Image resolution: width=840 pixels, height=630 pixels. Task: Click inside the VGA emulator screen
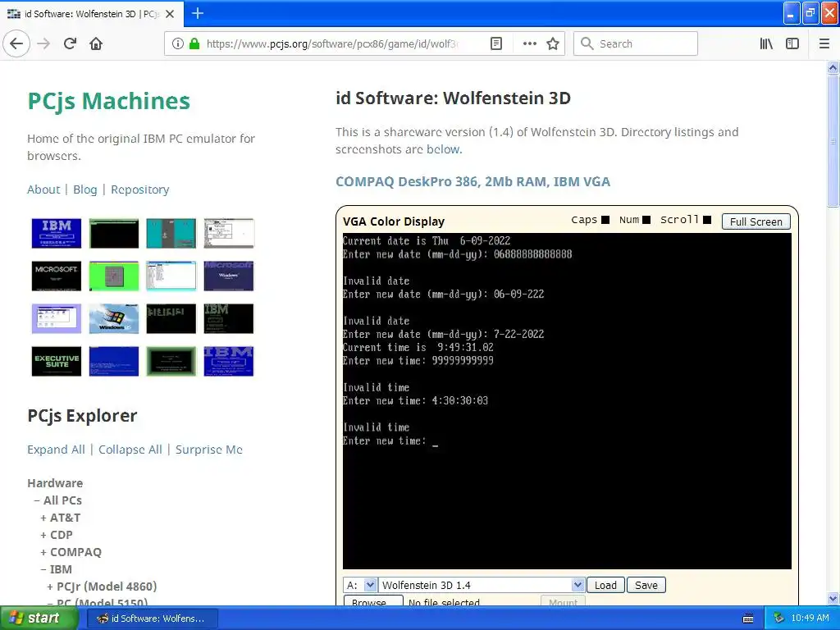(x=567, y=400)
